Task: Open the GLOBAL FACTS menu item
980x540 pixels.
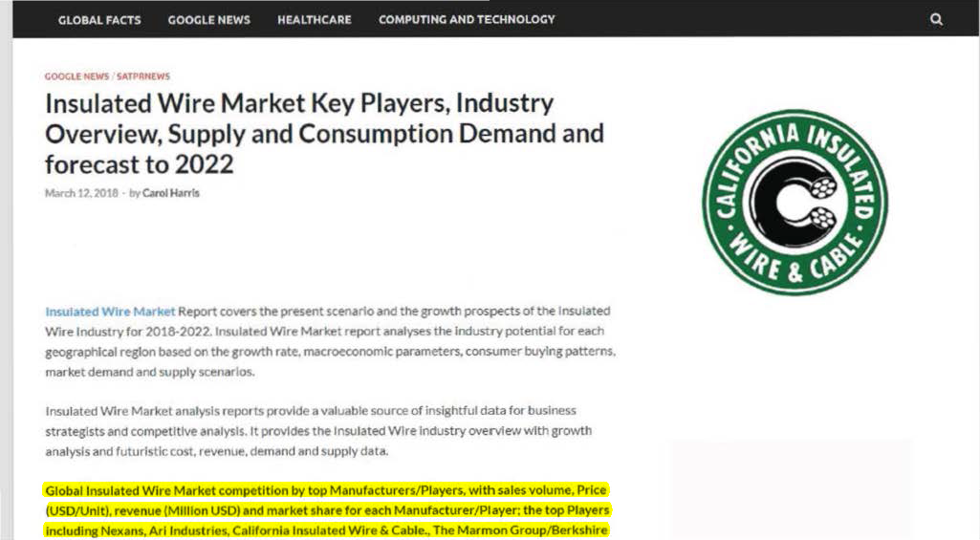Action: point(99,20)
